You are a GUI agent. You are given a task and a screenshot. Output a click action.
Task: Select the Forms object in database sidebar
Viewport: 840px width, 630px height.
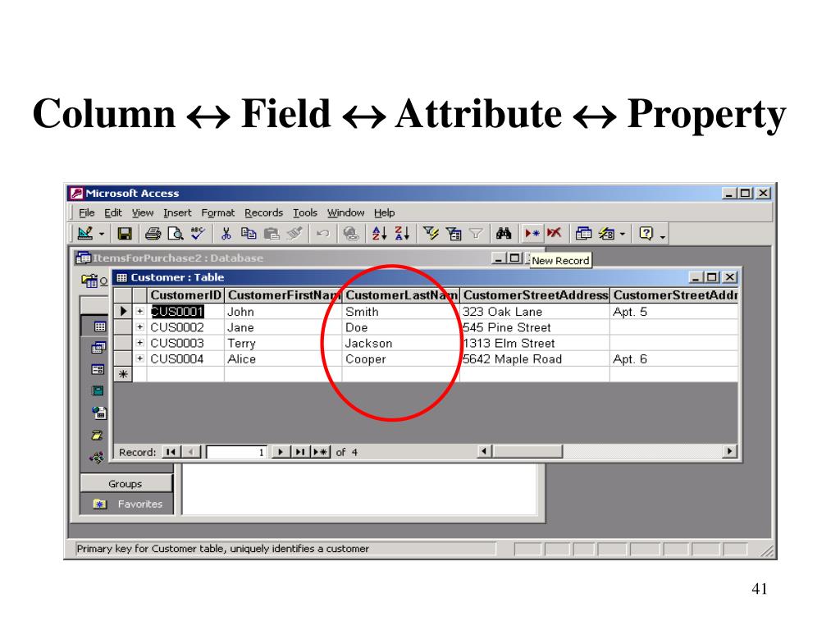98,370
